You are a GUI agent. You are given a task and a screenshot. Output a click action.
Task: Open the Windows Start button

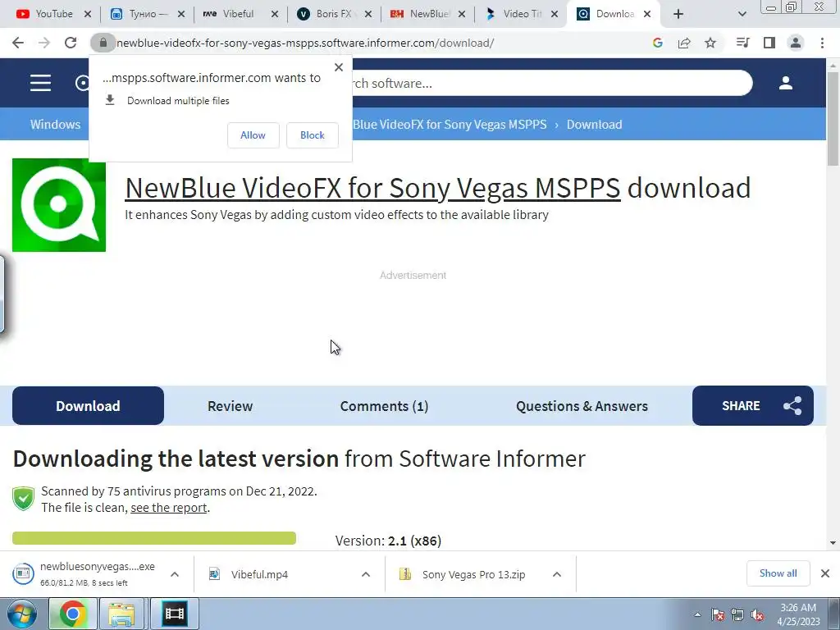[22, 614]
